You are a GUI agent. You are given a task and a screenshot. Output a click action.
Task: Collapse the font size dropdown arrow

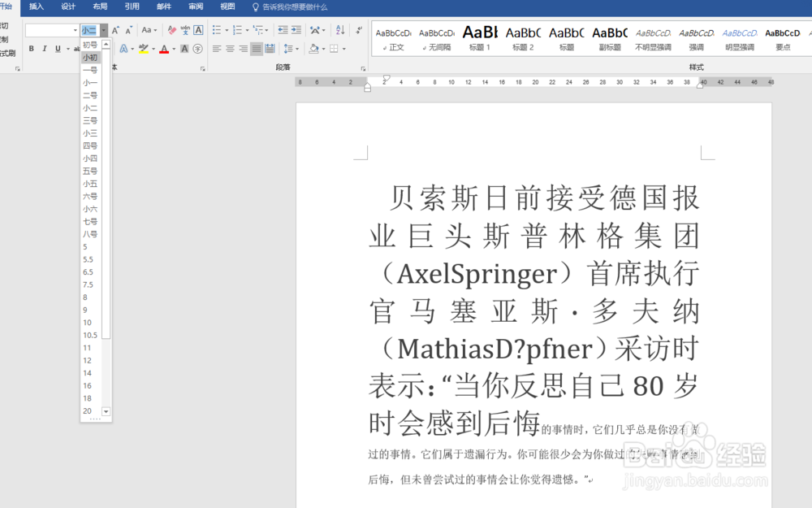point(104,30)
